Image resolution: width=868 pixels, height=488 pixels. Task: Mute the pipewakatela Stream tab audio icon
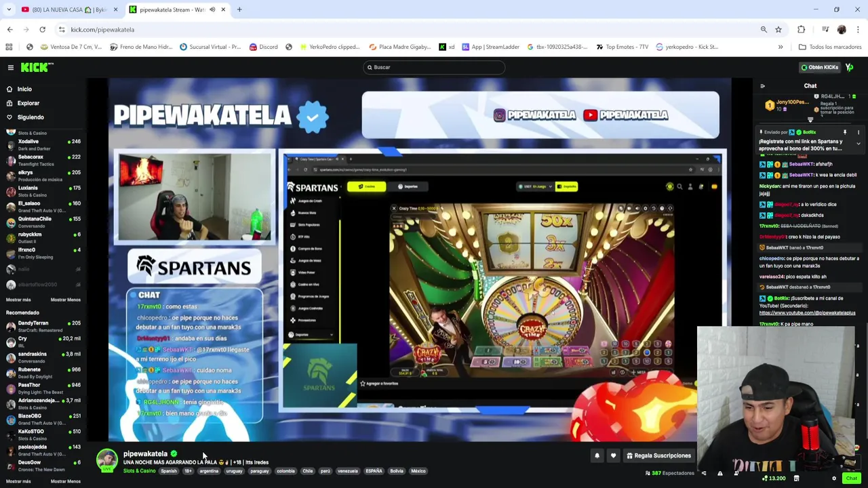(x=212, y=9)
